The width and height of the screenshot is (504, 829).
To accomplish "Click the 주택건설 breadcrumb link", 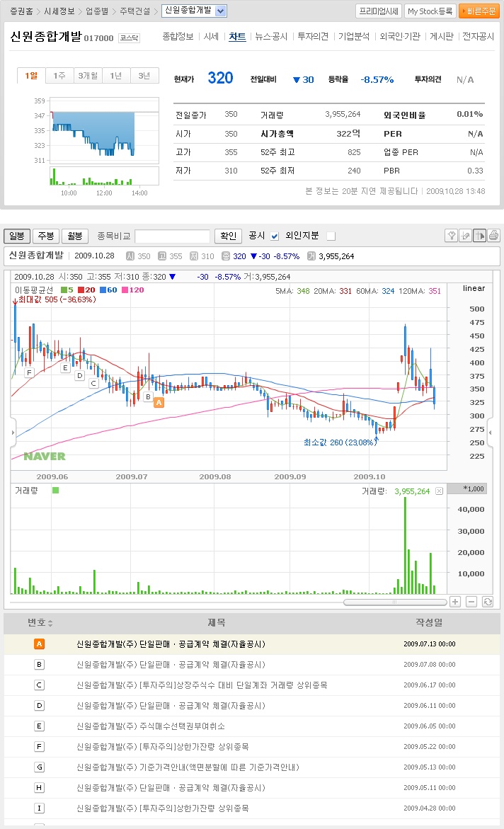I will tap(135, 11).
